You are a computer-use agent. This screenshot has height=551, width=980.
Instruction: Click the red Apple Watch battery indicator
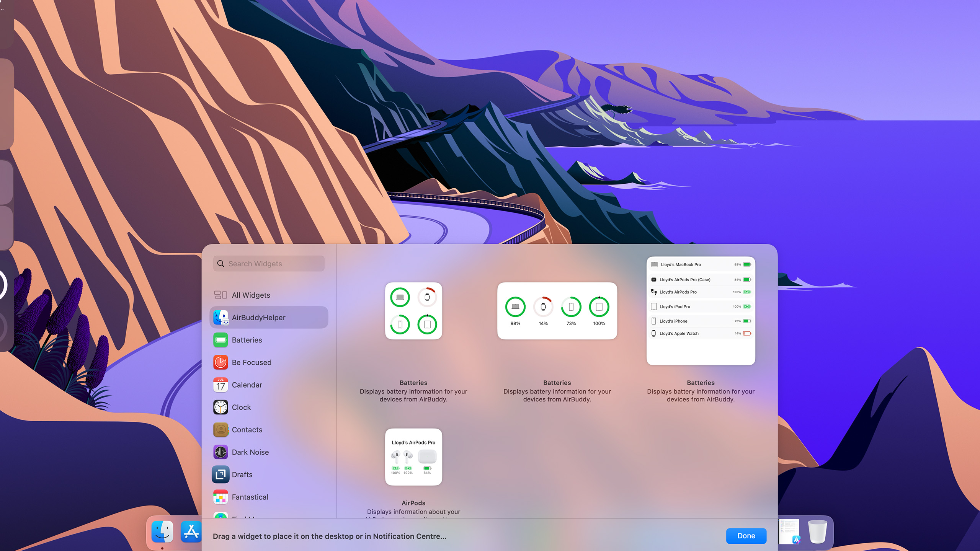pyautogui.click(x=747, y=333)
